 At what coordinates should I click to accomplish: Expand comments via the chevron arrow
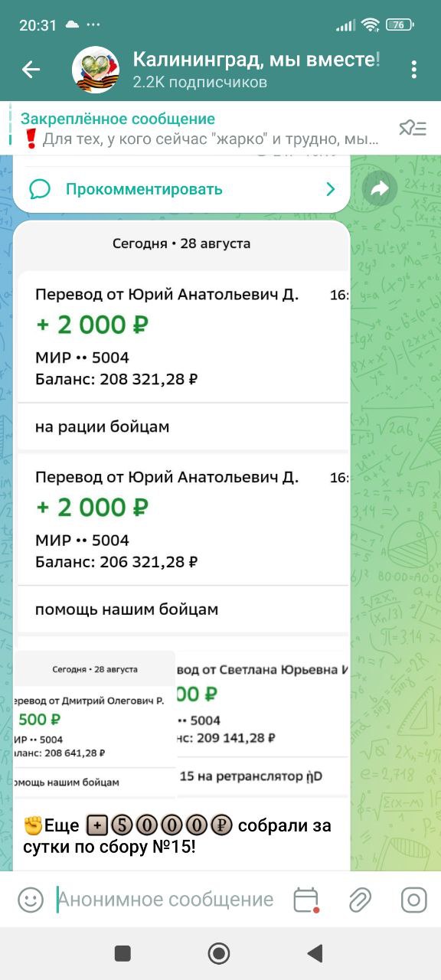[331, 189]
